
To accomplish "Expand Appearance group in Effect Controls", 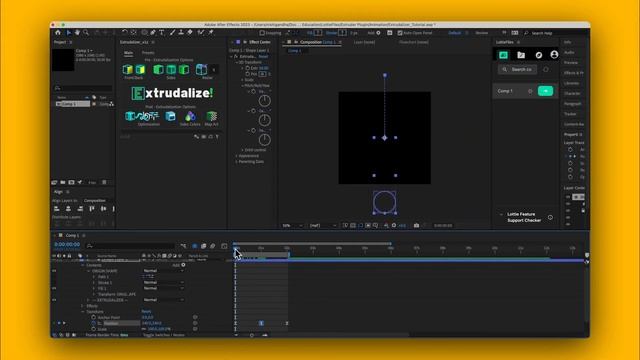I will [x=237, y=156].
